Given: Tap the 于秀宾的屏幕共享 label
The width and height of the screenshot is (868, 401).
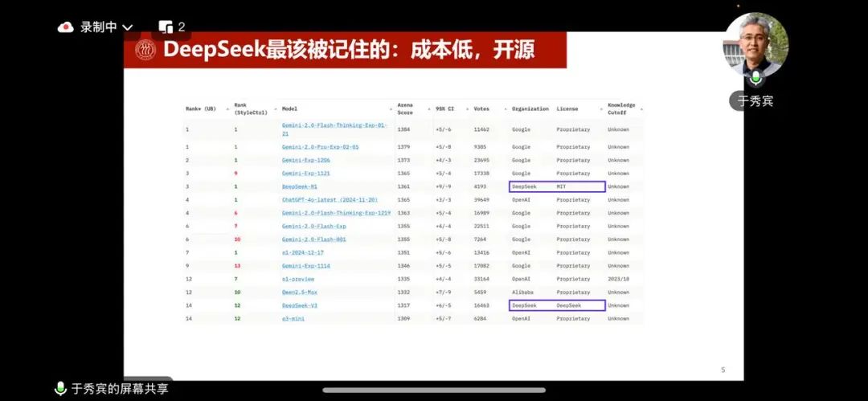Looking at the screenshot, I should [120, 389].
